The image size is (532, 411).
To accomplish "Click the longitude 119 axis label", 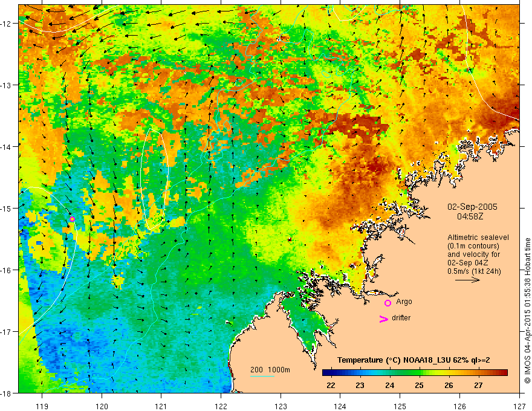I will (x=42, y=406).
